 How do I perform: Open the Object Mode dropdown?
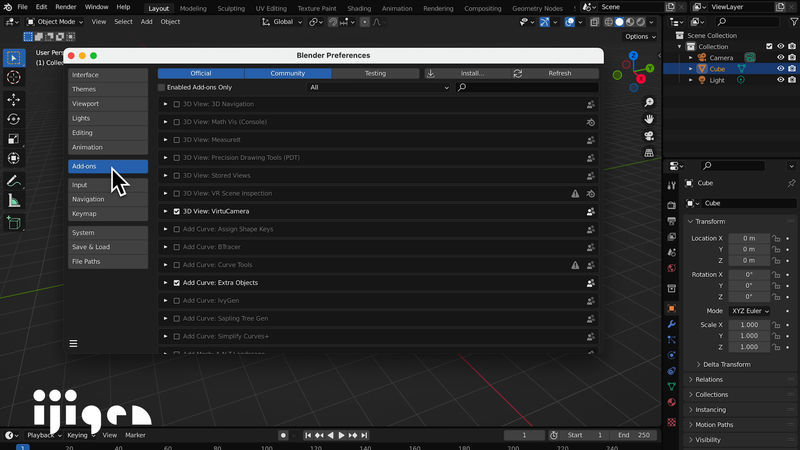coord(55,22)
